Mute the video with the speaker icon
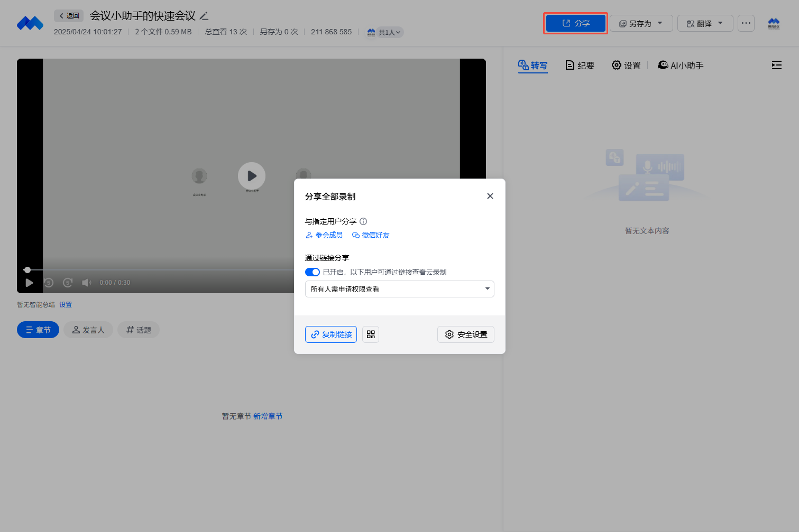The image size is (799, 532). pos(87,283)
